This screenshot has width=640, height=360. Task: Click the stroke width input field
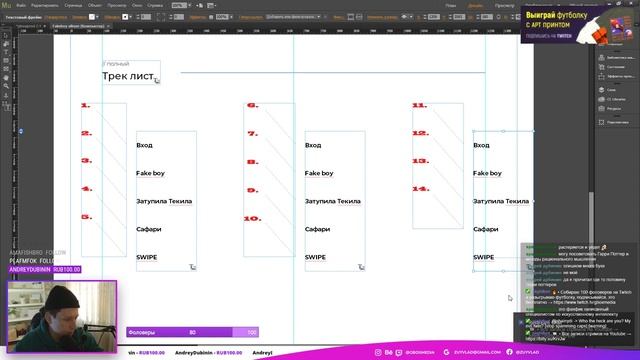(x=146, y=17)
